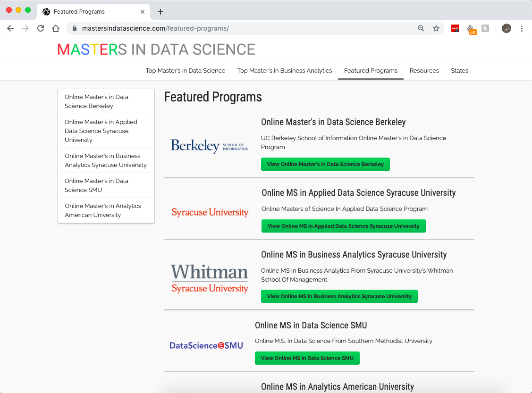Open the zoom magnifier icon in address bar
This screenshot has height=393, width=532.
(x=421, y=28)
